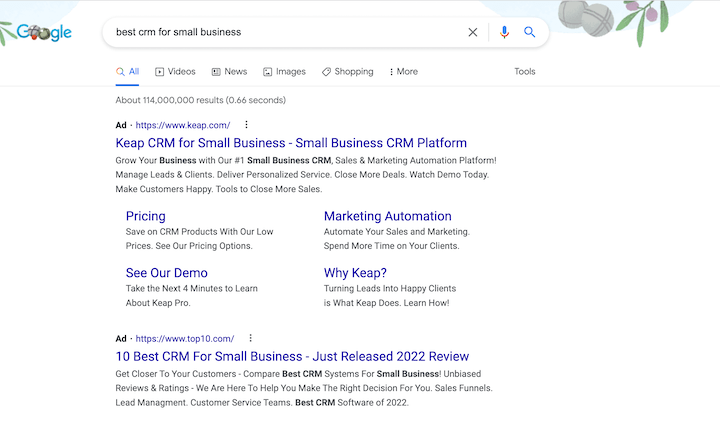Select the All results tab
The width and height of the screenshot is (720, 425).
(x=128, y=72)
